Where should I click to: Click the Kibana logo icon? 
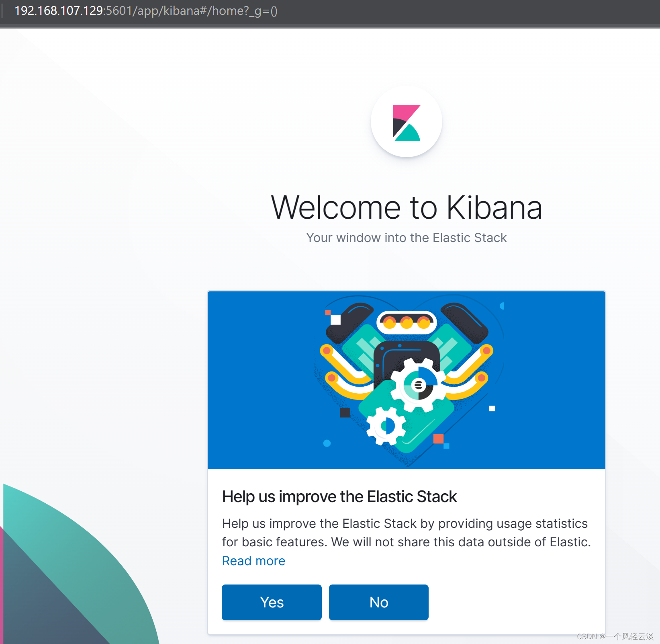click(407, 122)
